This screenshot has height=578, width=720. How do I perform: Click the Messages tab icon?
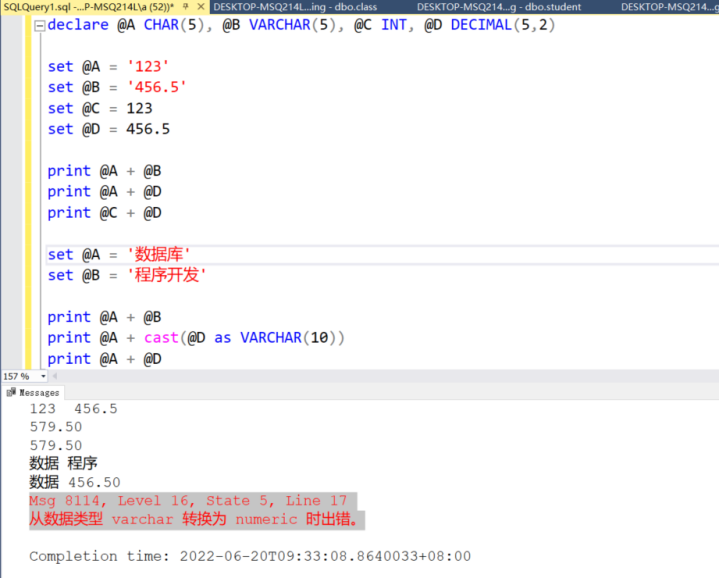pos(11,392)
